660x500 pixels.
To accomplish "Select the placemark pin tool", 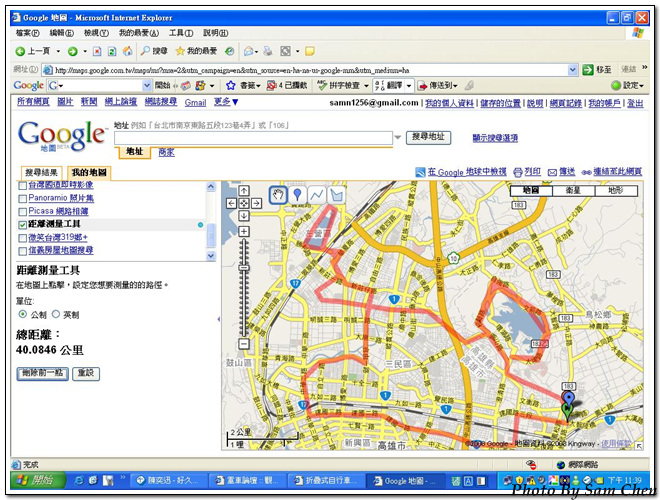I will (297, 195).
